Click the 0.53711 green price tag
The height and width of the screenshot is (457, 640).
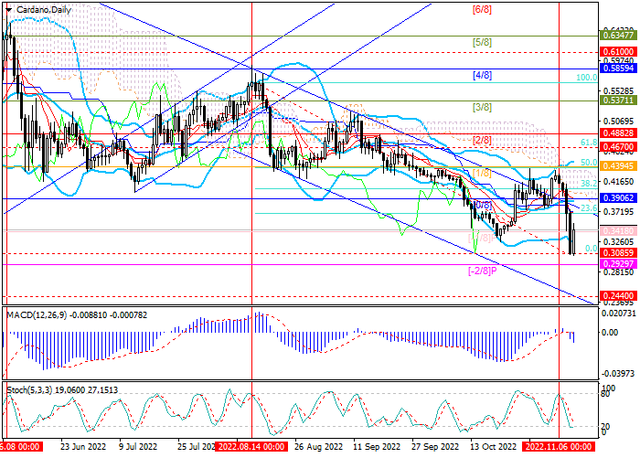point(619,100)
